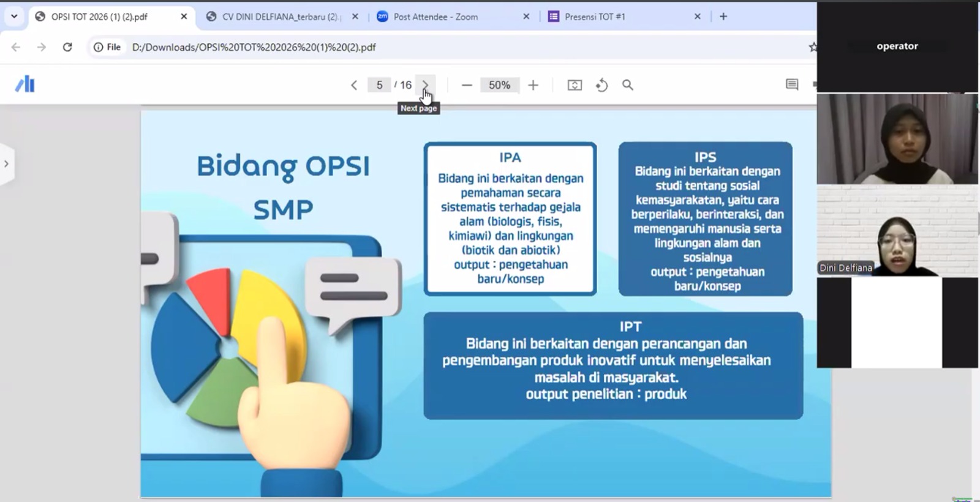Select Dini Delfiana's video thumbnail

pos(897,231)
